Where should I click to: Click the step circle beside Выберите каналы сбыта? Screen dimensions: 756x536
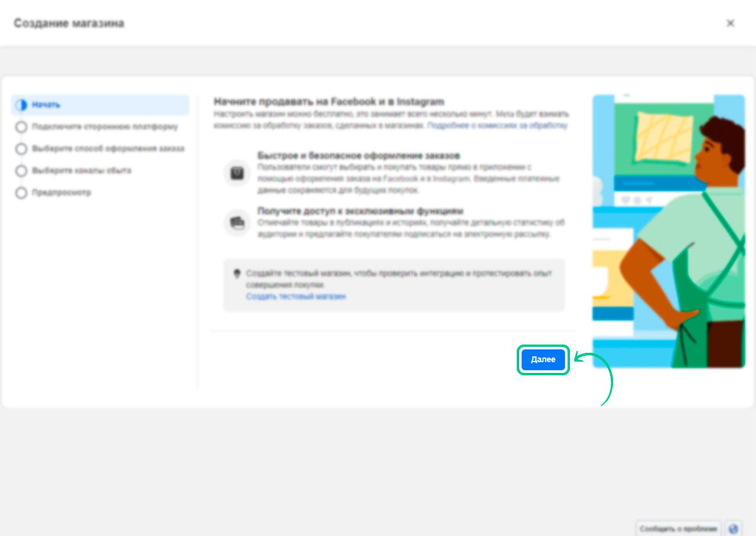[21, 171]
